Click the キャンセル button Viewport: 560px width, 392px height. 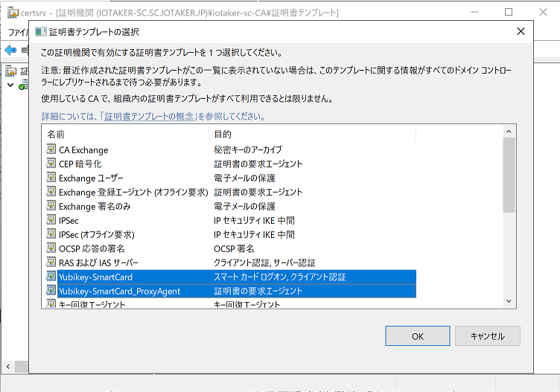click(x=487, y=336)
